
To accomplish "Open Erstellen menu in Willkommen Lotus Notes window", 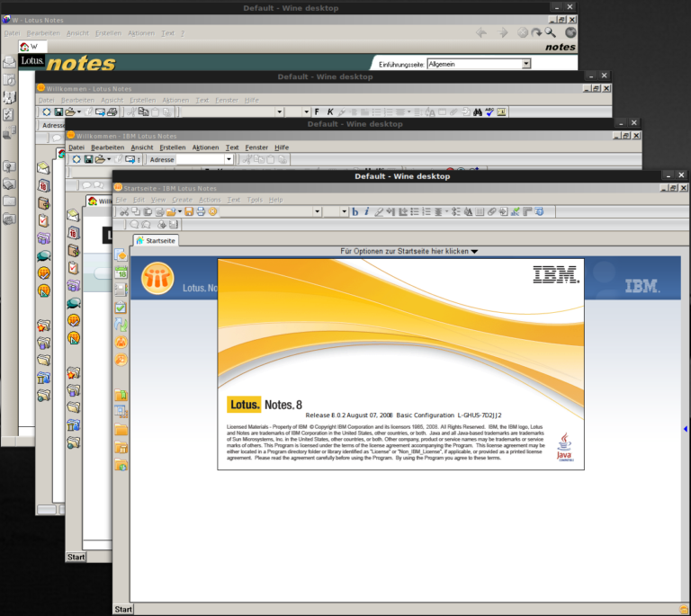I will pos(143,101).
